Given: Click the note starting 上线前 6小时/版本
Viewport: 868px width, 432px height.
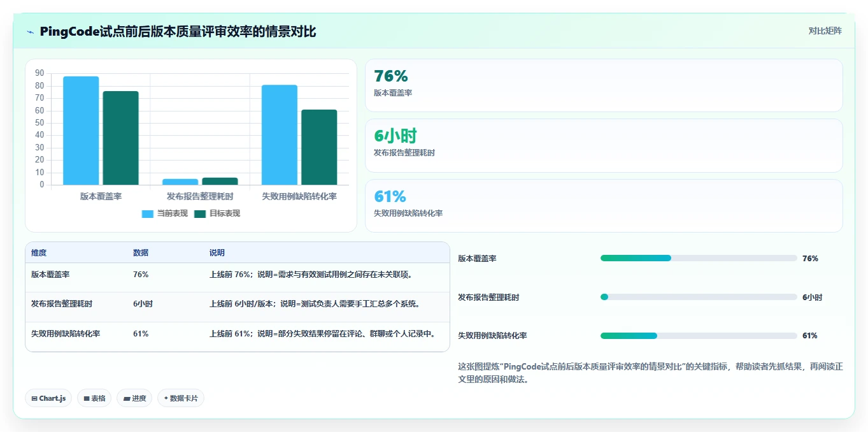Looking at the screenshot, I should click(x=315, y=304).
